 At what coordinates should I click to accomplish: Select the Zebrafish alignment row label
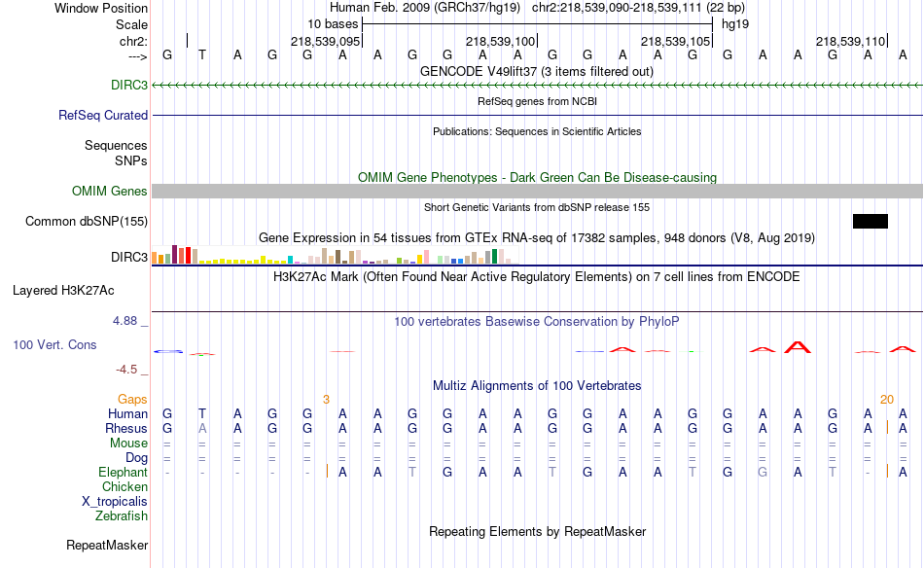click(x=122, y=515)
